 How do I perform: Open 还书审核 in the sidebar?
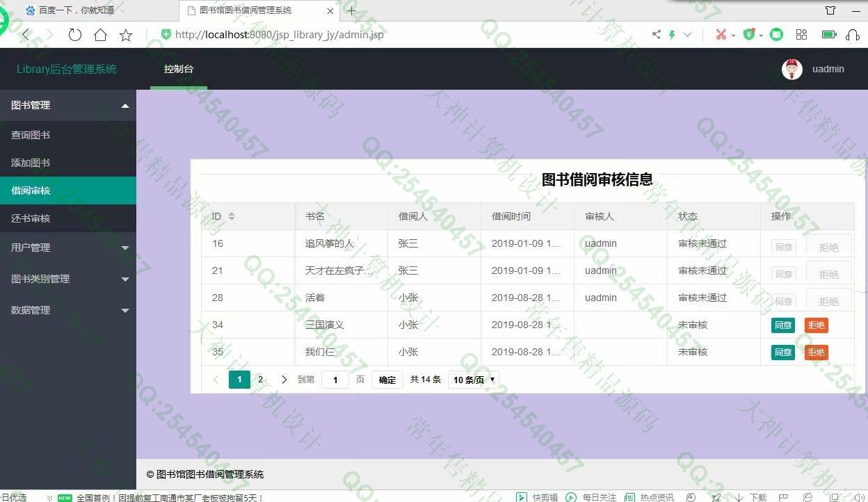68,218
